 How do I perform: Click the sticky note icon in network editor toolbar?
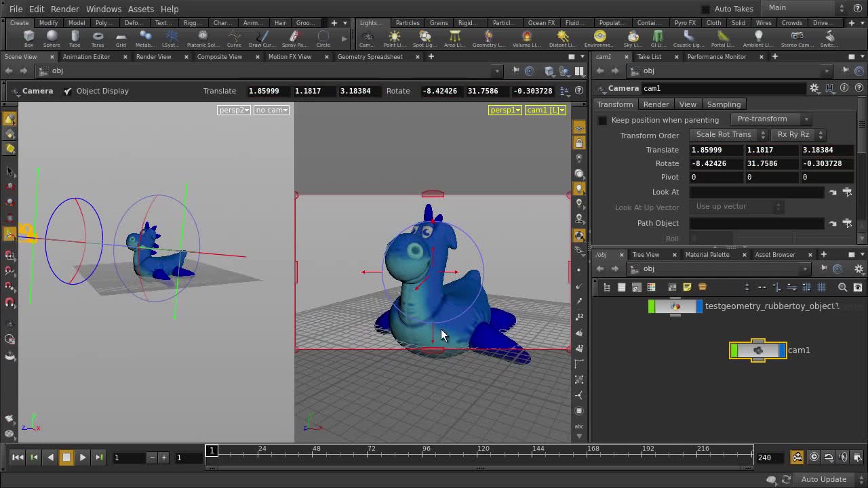coord(687,287)
